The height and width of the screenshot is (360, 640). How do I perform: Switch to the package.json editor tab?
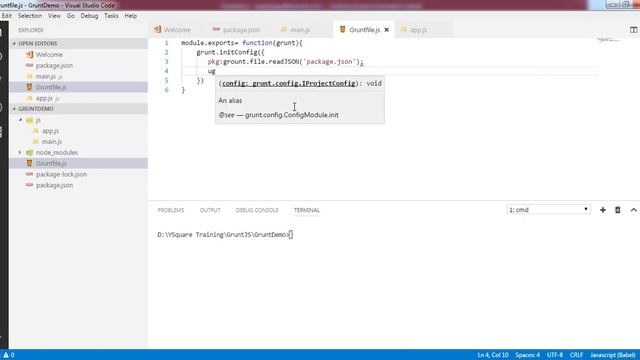pos(237,30)
